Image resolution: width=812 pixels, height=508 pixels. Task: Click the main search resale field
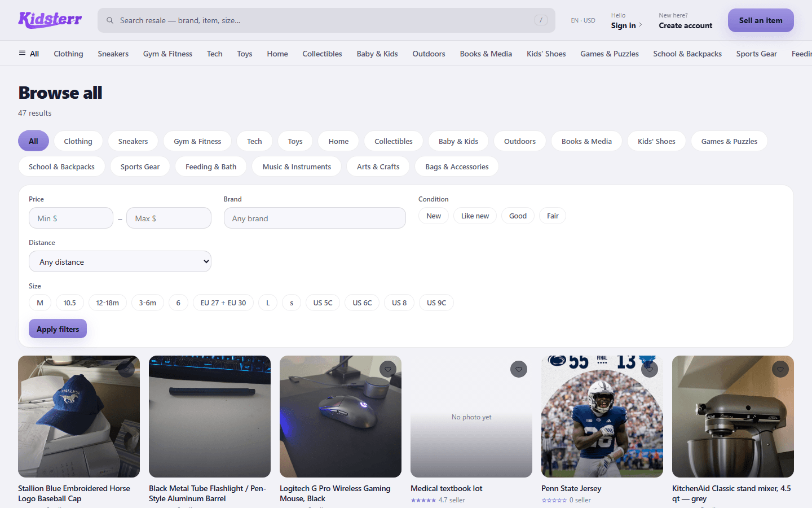[326, 20]
